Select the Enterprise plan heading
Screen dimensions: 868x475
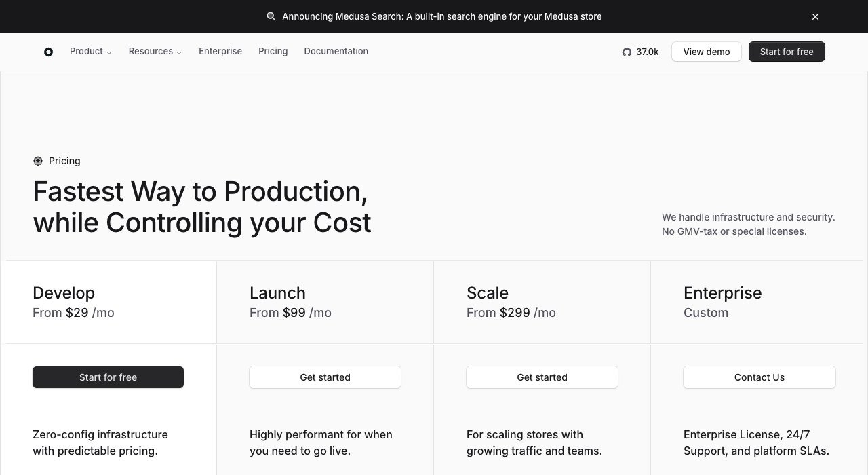click(x=723, y=293)
